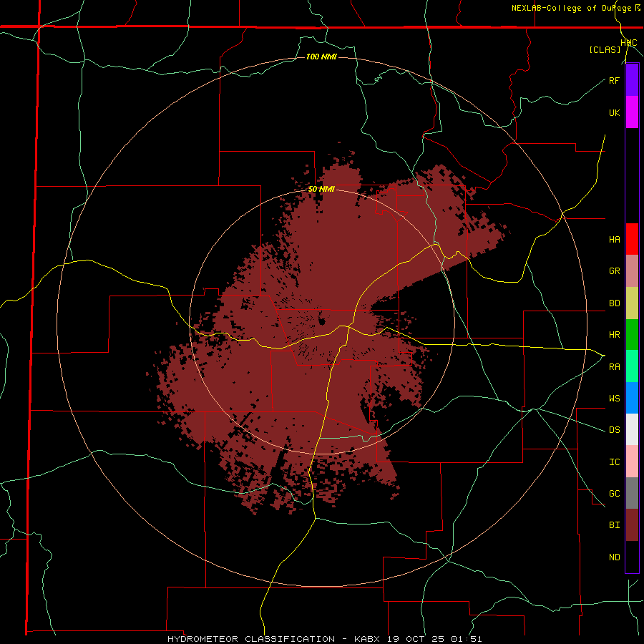Click the 'HR' legend label
Viewport: 644px width, 644px height.
pyautogui.click(x=614, y=335)
